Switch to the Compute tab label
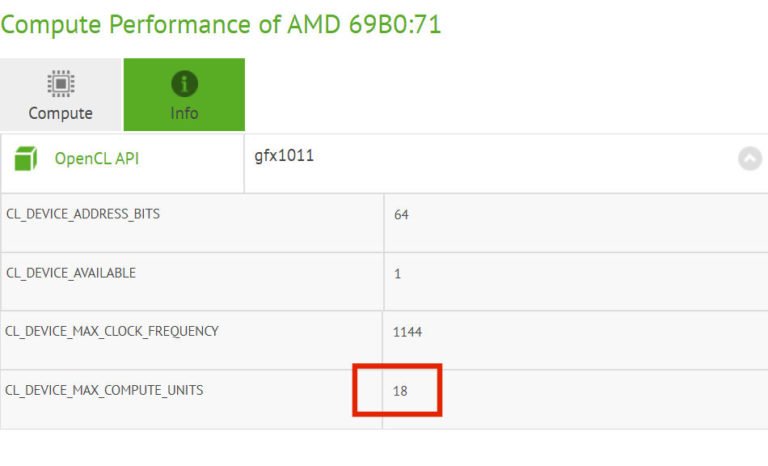The height and width of the screenshot is (466, 768). pos(60,113)
